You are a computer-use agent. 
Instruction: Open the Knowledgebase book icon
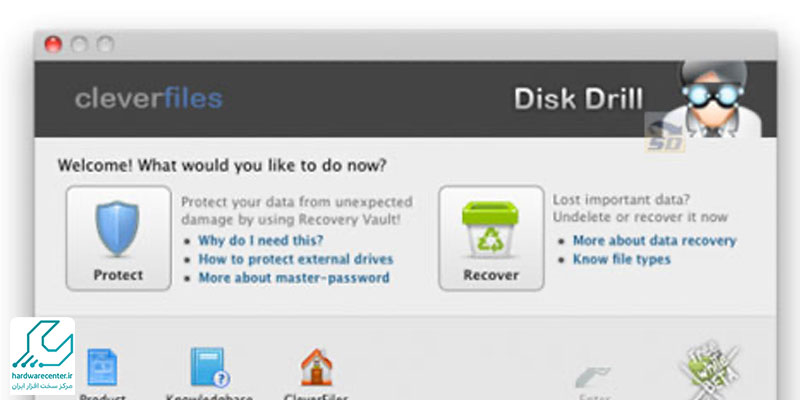(210, 367)
